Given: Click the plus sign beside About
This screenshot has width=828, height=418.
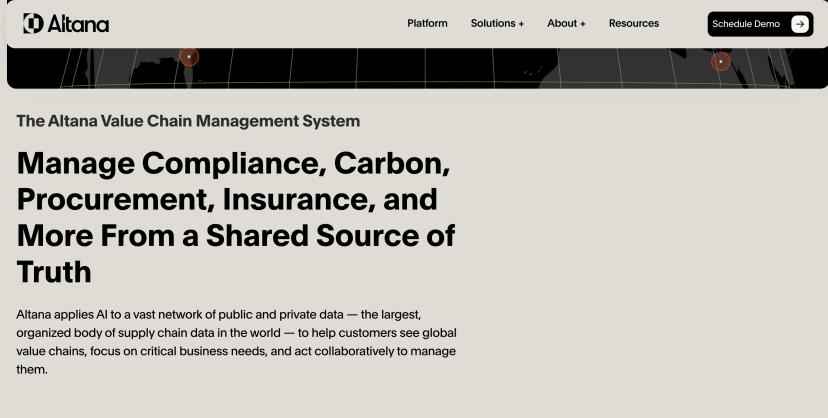Looking at the screenshot, I should coord(582,24).
